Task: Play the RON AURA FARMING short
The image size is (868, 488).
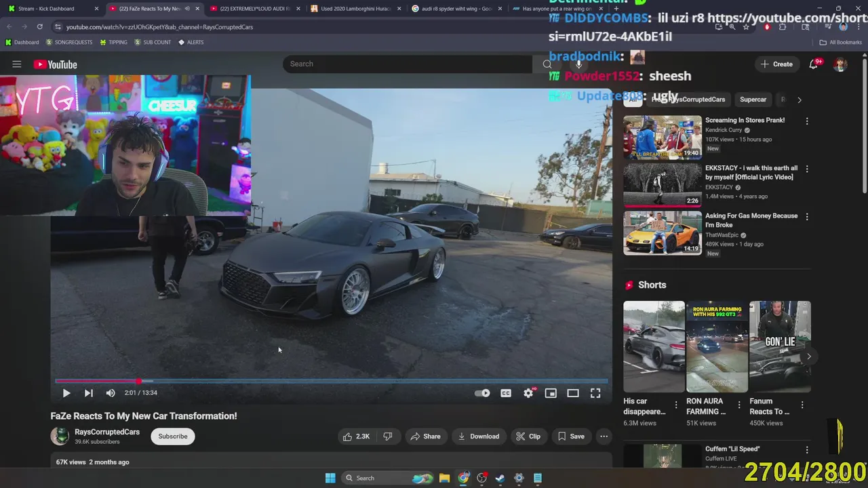Action: [x=717, y=346]
